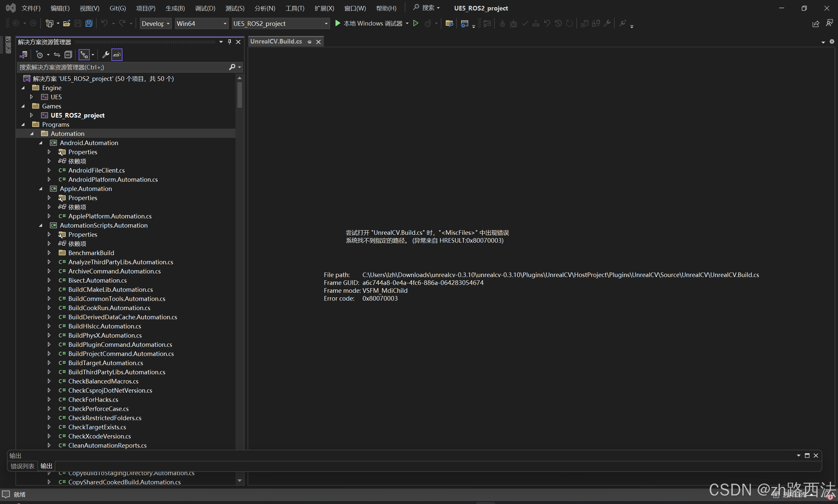This screenshot has height=504, width=838.
Task: Open the 生成(B) build menu
Action: pos(175,8)
